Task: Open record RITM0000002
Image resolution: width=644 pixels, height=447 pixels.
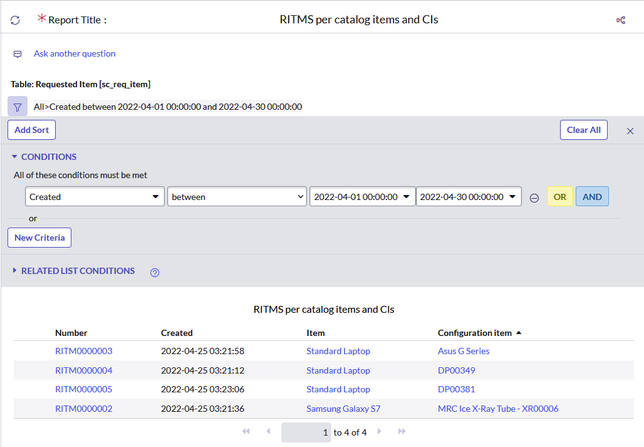Action: 84,409
